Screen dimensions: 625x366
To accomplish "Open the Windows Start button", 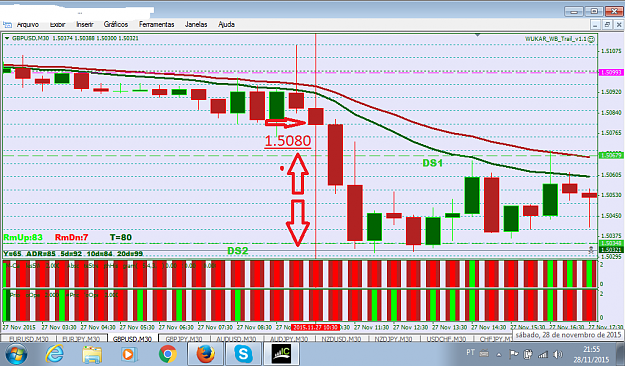I will (x=16, y=354).
